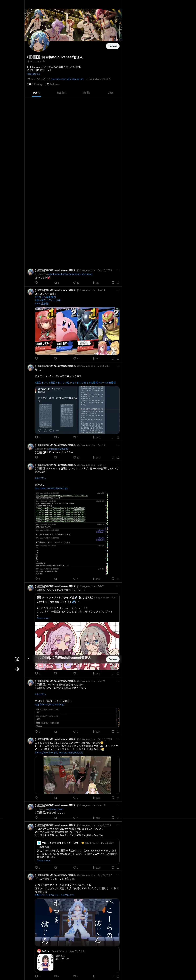Open more options on the Mar 8, 2023 post
The image size is (196, 980).
point(118,366)
